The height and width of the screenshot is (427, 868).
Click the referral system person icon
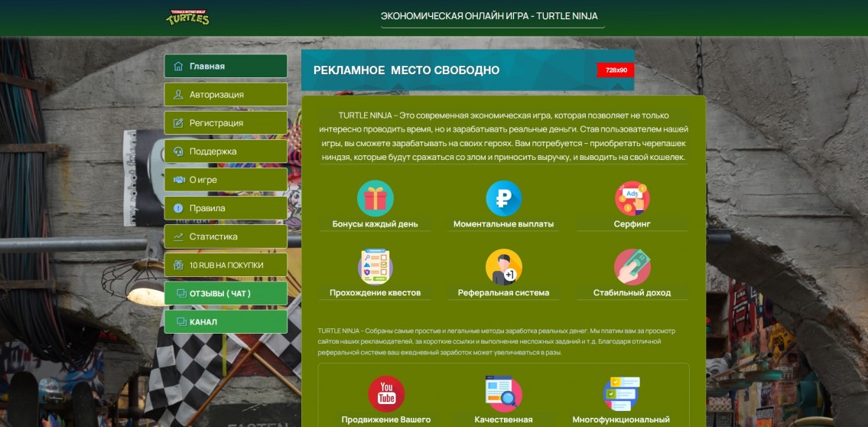point(503,267)
